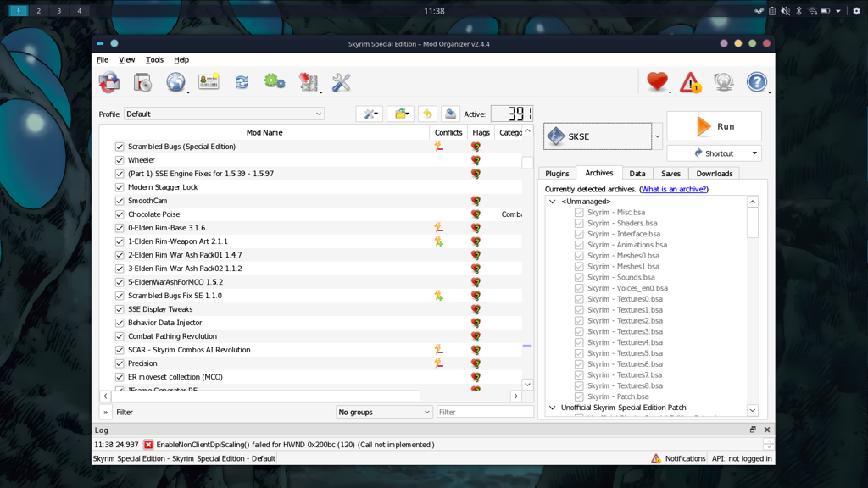Click the red heart Endorse icon
Image resolution: width=868 pixels, height=488 pixels.
pos(657,82)
